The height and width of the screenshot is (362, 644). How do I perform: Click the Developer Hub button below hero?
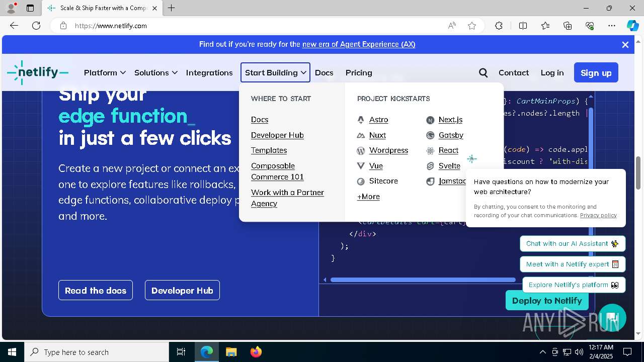click(x=182, y=290)
